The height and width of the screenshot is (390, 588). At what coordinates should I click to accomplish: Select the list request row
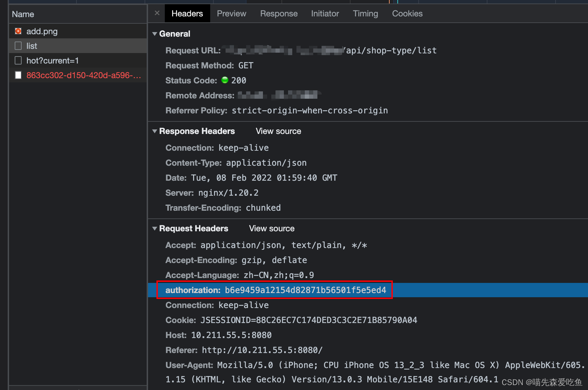[78, 46]
